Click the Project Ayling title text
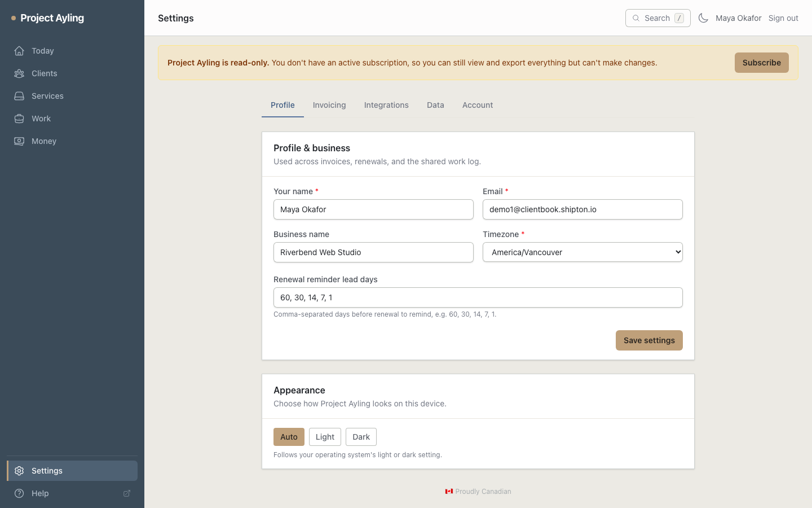The height and width of the screenshot is (508, 812). coord(52,18)
